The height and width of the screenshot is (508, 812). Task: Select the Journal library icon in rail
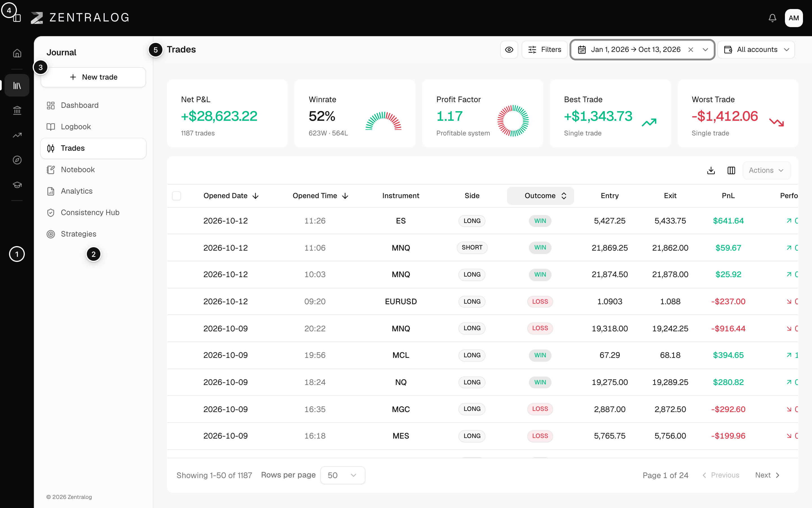[x=17, y=86]
